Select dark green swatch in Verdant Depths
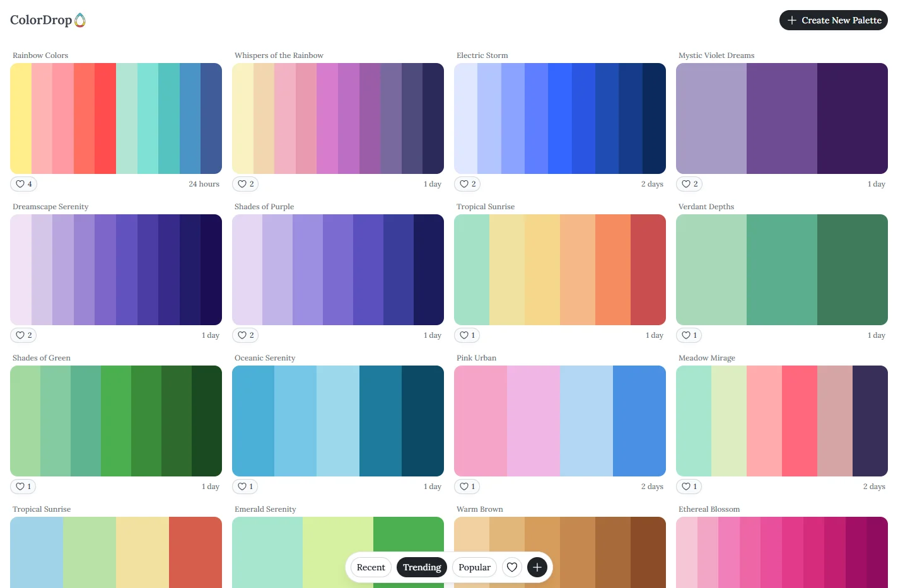This screenshot has height=588, width=898. pos(853,270)
